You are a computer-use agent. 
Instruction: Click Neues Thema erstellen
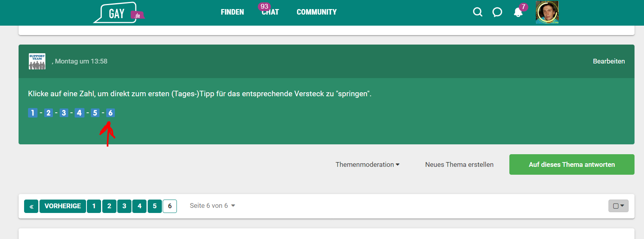pos(459,164)
